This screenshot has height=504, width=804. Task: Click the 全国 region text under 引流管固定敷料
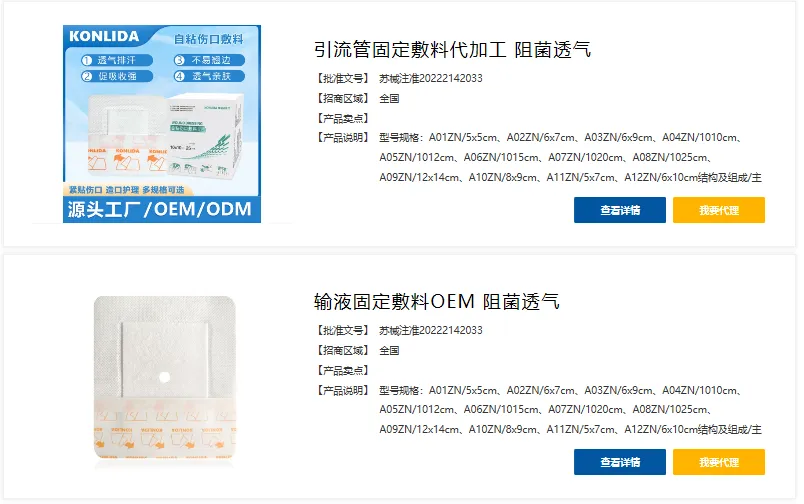click(x=389, y=98)
